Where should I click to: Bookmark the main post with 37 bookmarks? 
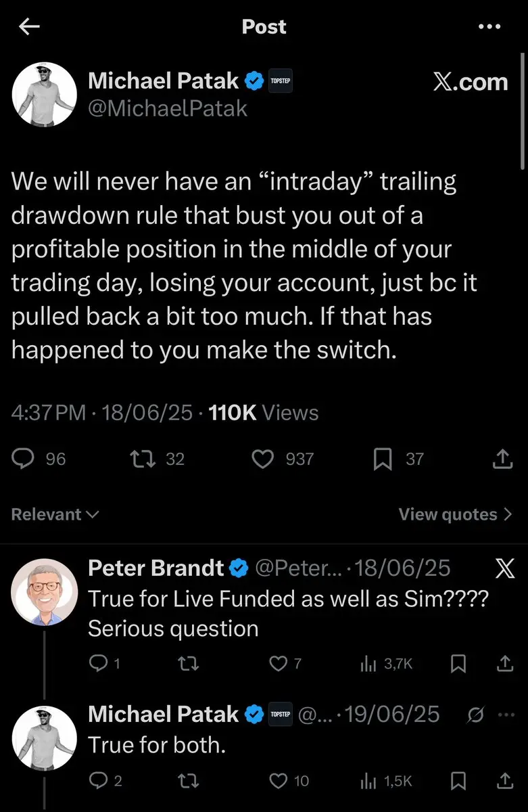(x=383, y=459)
